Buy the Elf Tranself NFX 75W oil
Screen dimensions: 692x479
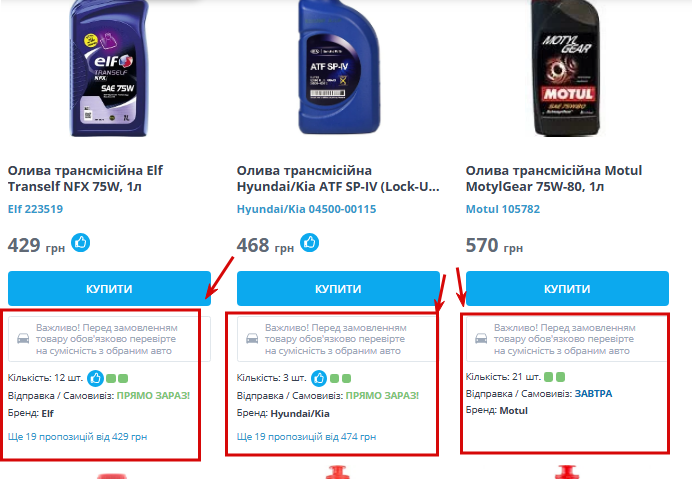pos(109,288)
